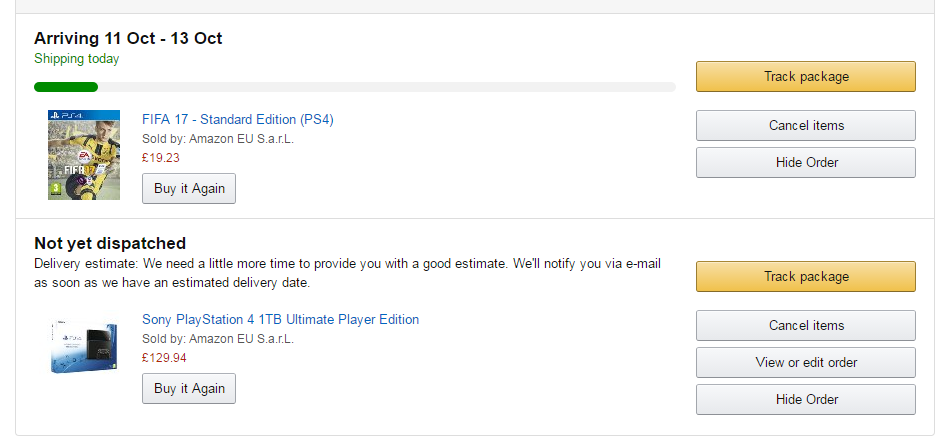The width and height of the screenshot is (946, 448).
Task: Click the green Shipping today status text
Action: point(76,59)
